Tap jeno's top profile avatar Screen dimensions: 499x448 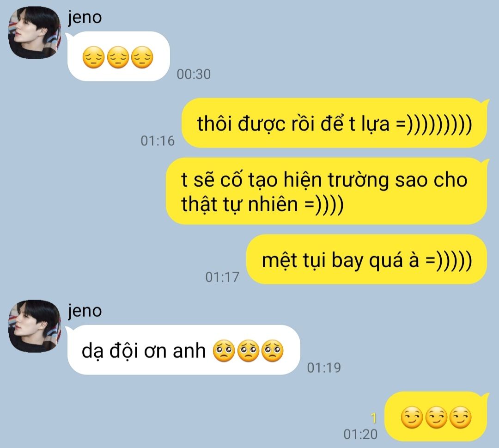click(x=34, y=32)
